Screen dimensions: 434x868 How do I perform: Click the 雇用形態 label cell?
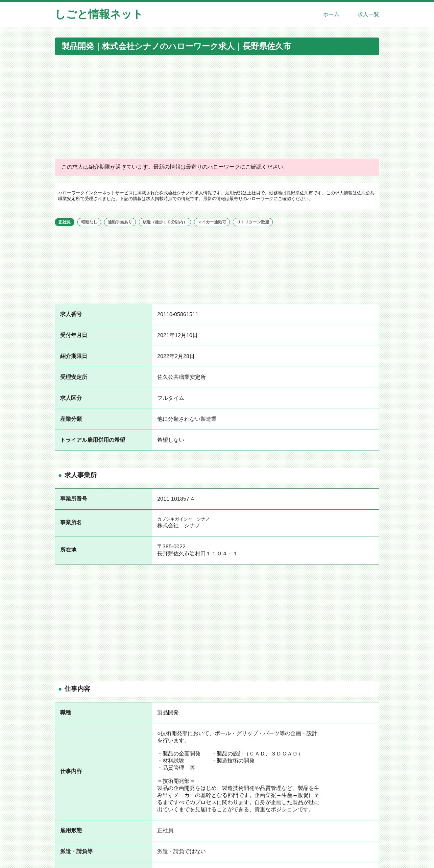[103, 830]
